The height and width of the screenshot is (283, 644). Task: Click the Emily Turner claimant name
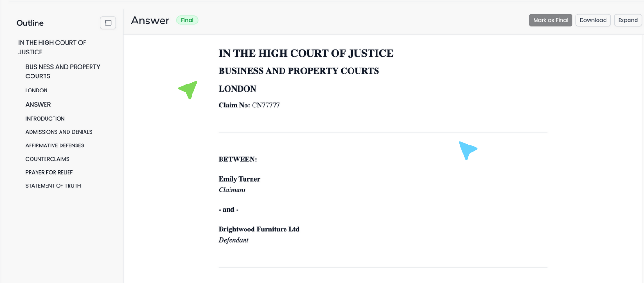point(239,179)
